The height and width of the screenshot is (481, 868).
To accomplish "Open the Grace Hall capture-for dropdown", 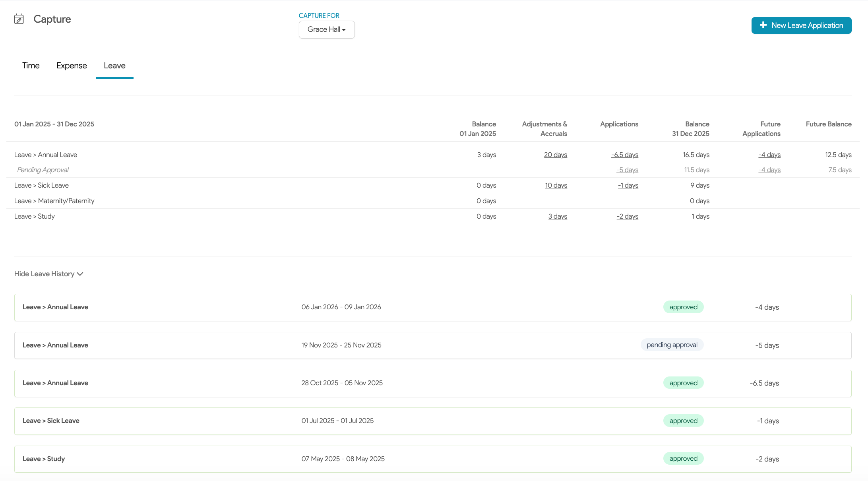I will coord(326,29).
